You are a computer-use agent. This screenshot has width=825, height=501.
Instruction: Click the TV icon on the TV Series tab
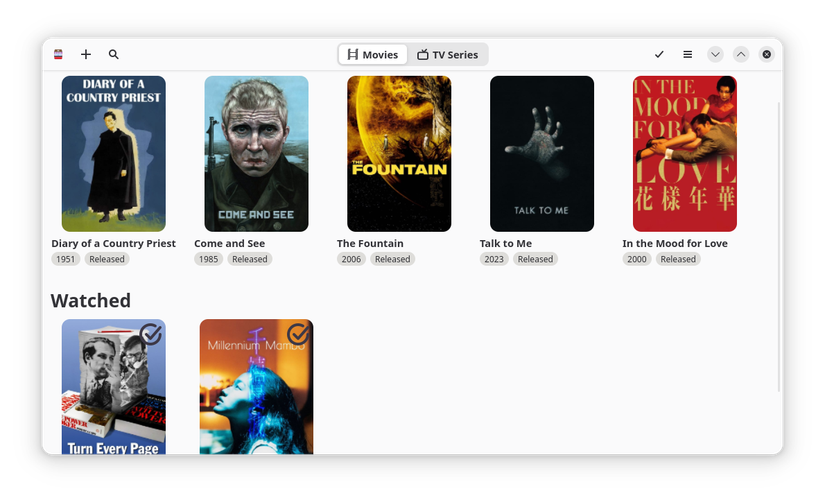point(422,54)
